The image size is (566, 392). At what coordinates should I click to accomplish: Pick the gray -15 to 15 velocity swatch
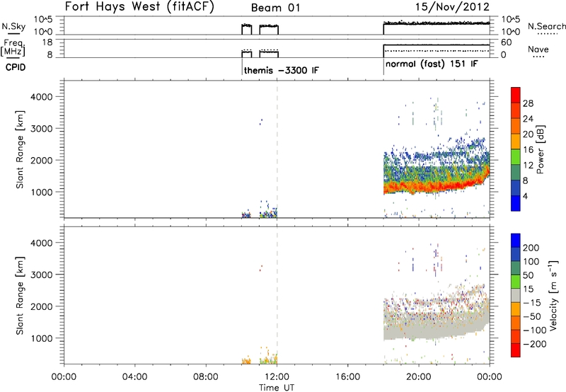516,295
